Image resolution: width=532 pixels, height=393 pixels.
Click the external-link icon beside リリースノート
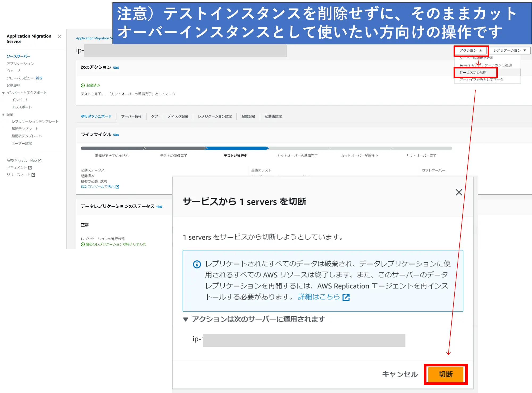(33, 175)
